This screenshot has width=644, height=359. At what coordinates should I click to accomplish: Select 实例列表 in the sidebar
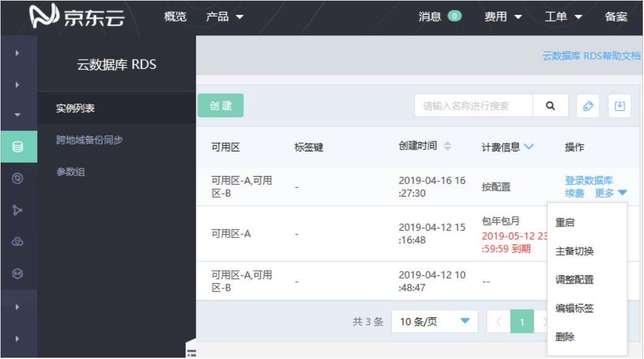75,108
